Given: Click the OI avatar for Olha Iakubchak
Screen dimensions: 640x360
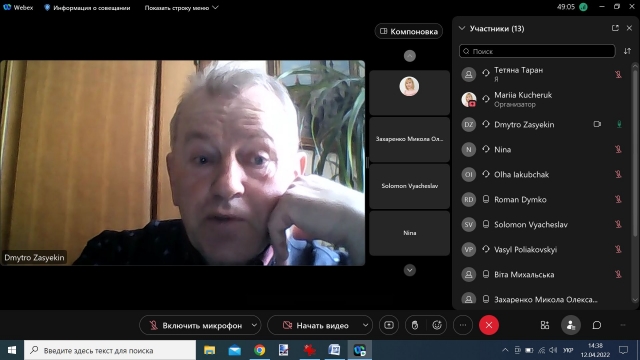Looking at the screenshot, I should pos(469,174).
